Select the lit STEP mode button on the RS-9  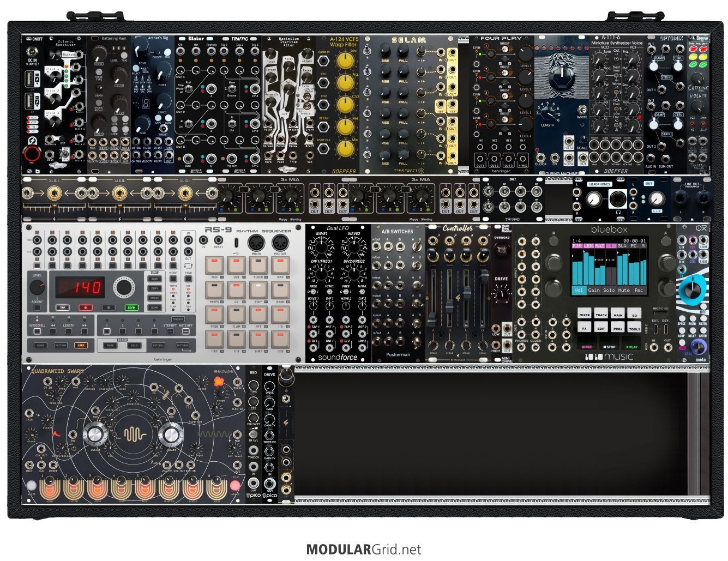tap(81, 345)
